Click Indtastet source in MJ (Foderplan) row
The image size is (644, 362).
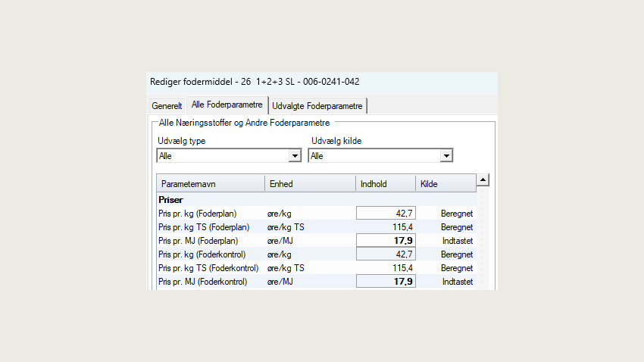(458, 241)
